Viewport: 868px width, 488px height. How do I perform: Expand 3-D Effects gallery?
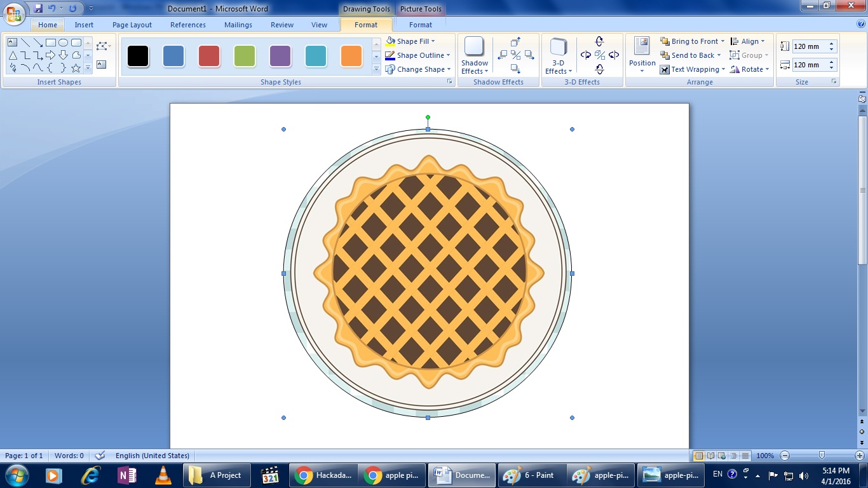tap(559, 55)
